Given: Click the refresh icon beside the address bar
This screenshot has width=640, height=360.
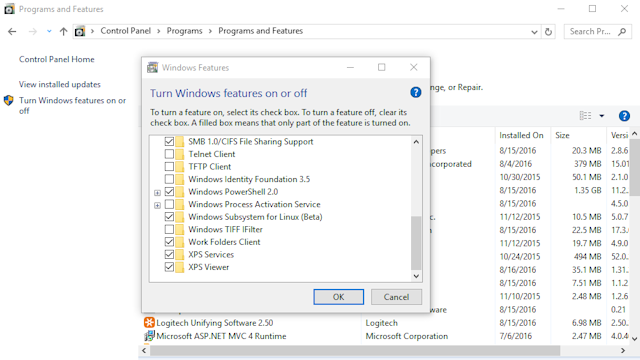Looking at the screenshot, I should point(548,31).
